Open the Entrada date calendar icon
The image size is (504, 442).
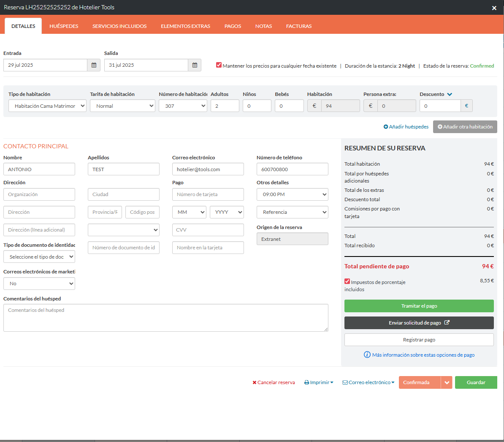(94, 65)
